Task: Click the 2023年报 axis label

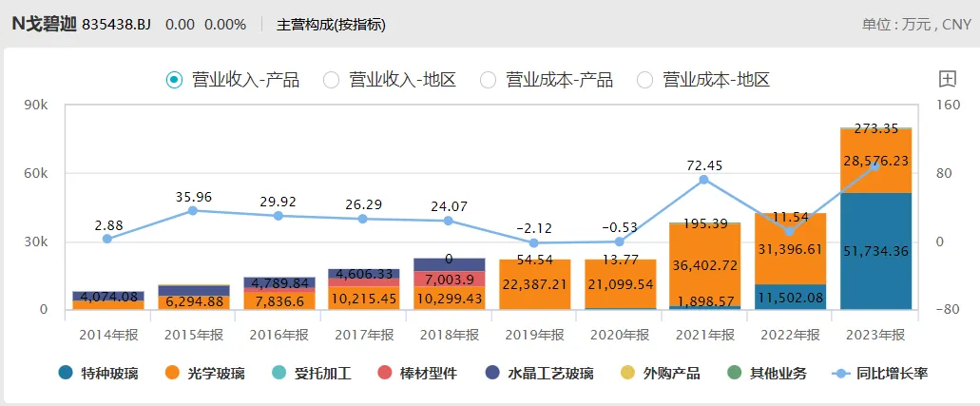Action: coord(875,336)
